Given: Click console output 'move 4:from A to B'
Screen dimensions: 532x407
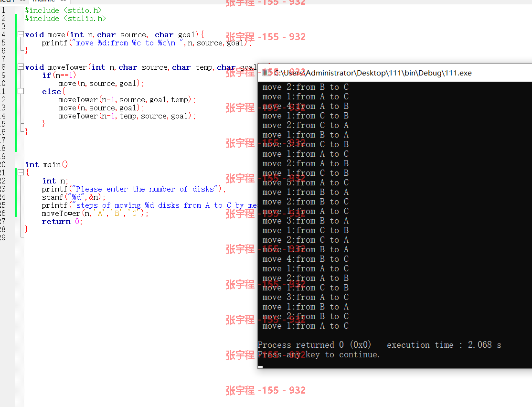Looking at the screenshot, I should coord(305,106).
